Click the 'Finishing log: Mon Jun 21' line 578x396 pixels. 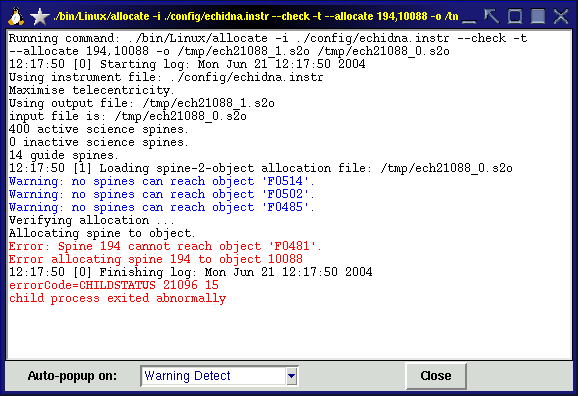pos(191,272)
